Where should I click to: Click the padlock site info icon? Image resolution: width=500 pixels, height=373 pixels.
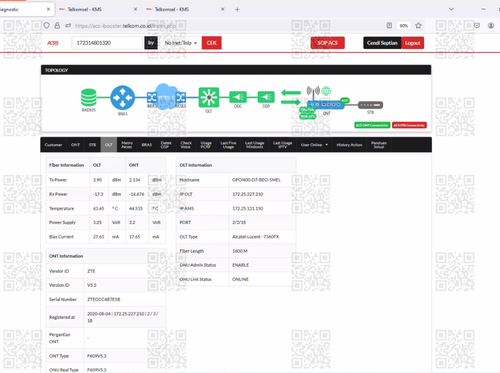57,25
